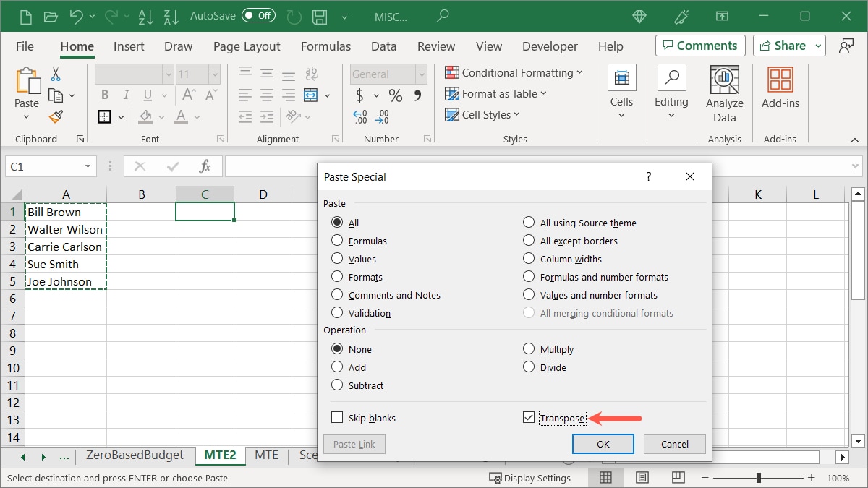Click the Cut scissors icon
Image resolution: width=868 pixels, height=488 pixels.
56,74
